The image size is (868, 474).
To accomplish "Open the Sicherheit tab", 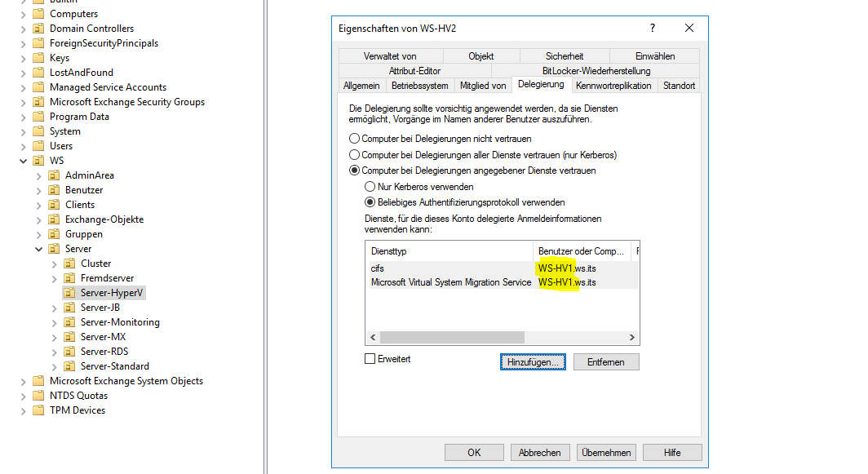I will pos(564,56).
